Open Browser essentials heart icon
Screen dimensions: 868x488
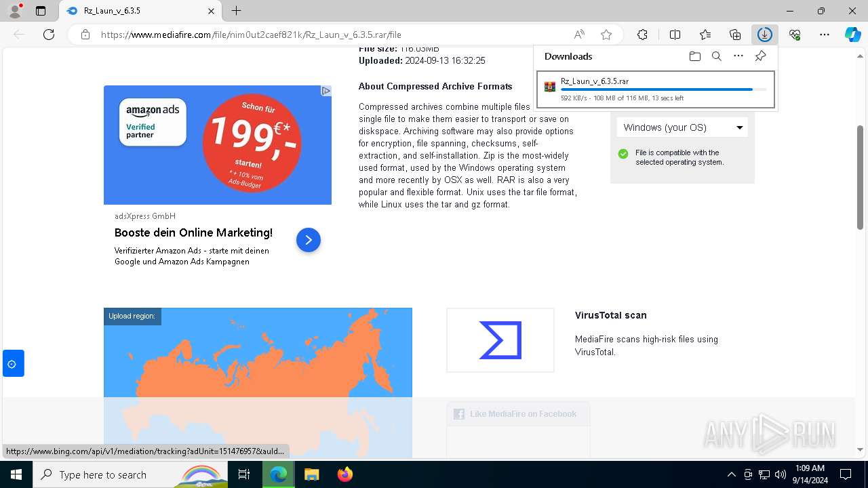tap(795, 35)
